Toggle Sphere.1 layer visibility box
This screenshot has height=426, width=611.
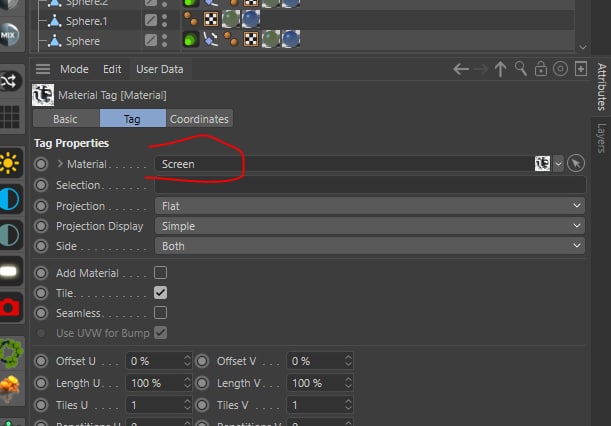pyautogui.click(x=150, y=20)
